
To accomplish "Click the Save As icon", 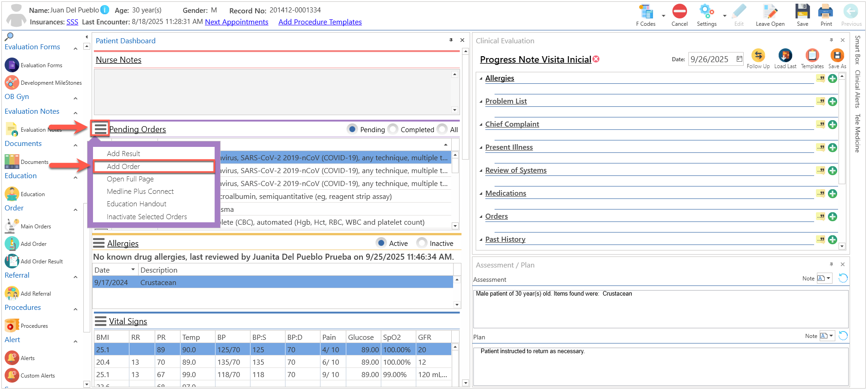I will (837, 56).
